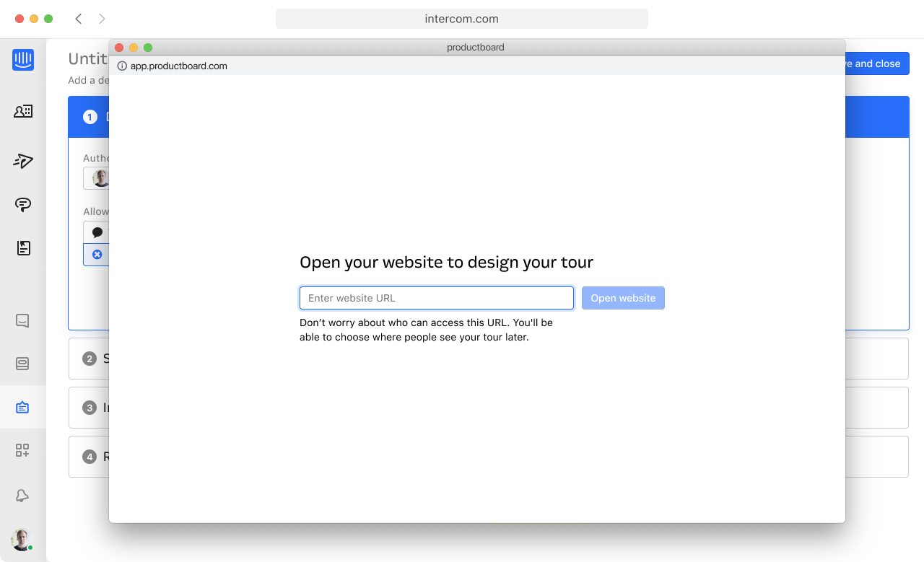Open the Inbox chat-bubble icon in sidebar

(x=23, y=204)
